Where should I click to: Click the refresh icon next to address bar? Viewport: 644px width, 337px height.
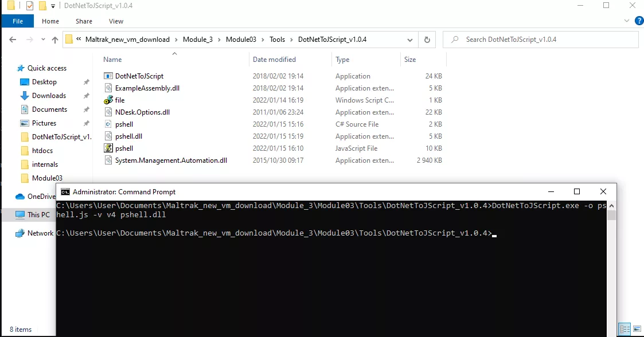(x=427, y=40)
